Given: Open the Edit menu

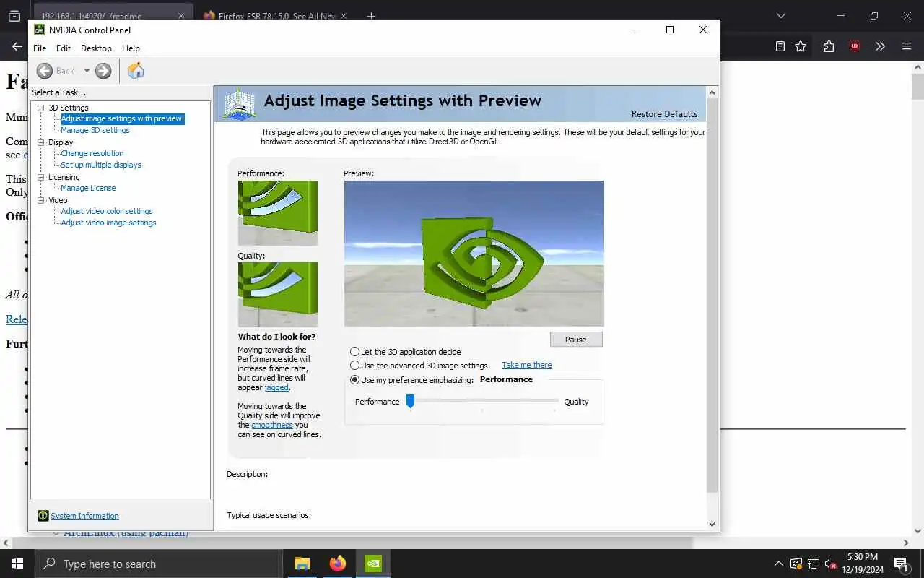Looking at the screenshot, I should tap(64, 48).
